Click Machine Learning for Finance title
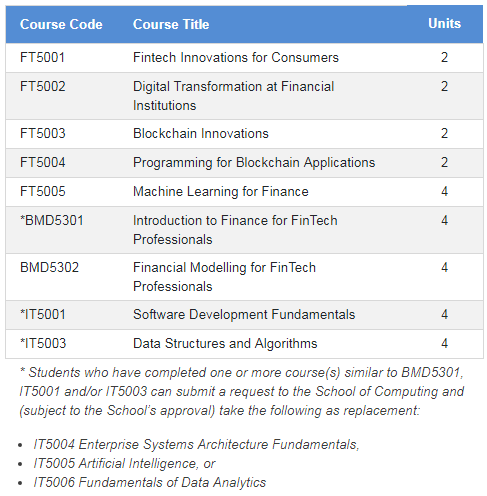 (221, 191)
